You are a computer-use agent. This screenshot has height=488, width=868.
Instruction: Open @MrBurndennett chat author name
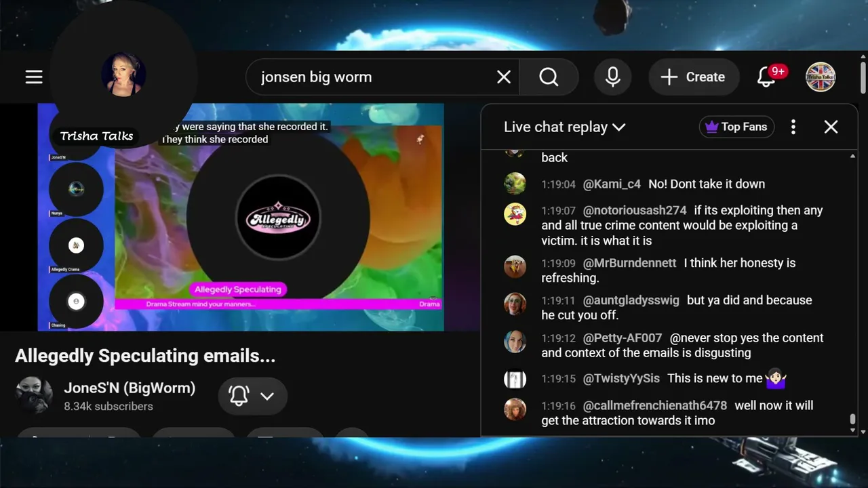[629, 263]
